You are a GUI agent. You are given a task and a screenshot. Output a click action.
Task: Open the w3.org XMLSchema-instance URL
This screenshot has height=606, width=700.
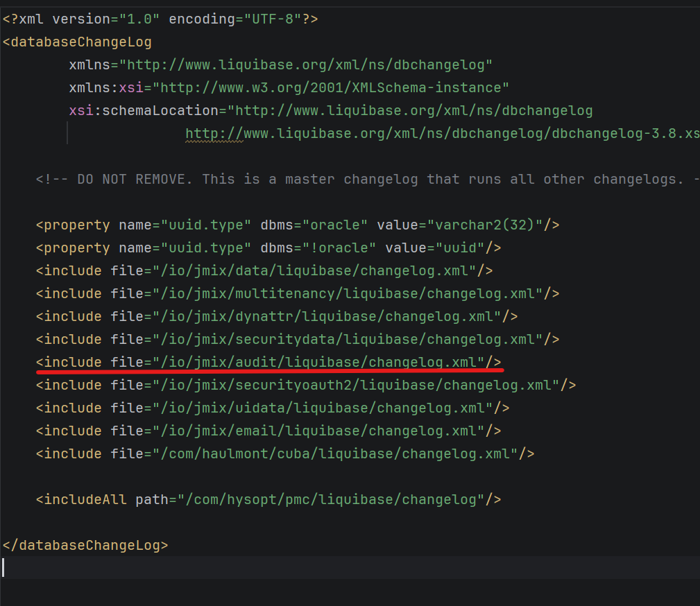tap(332, 88)
